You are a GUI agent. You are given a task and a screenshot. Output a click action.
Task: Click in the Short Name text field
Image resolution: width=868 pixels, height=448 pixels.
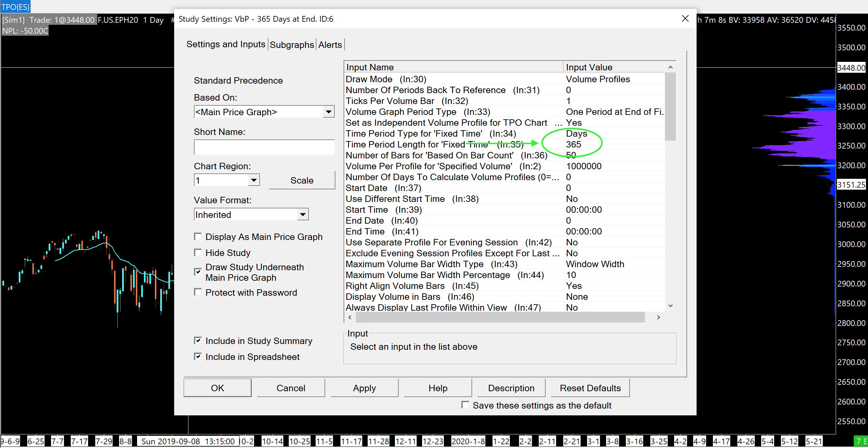[x=264, y=147]
